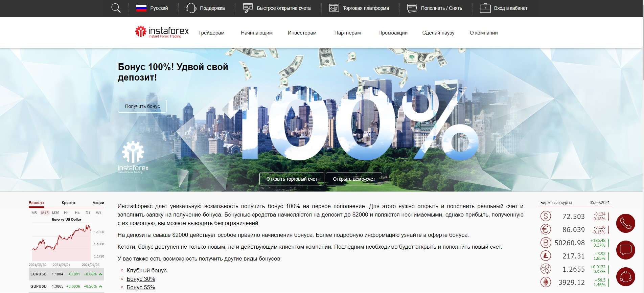Select the M30 timeframe
Screen dimensions: 644x293
point(55,213)
